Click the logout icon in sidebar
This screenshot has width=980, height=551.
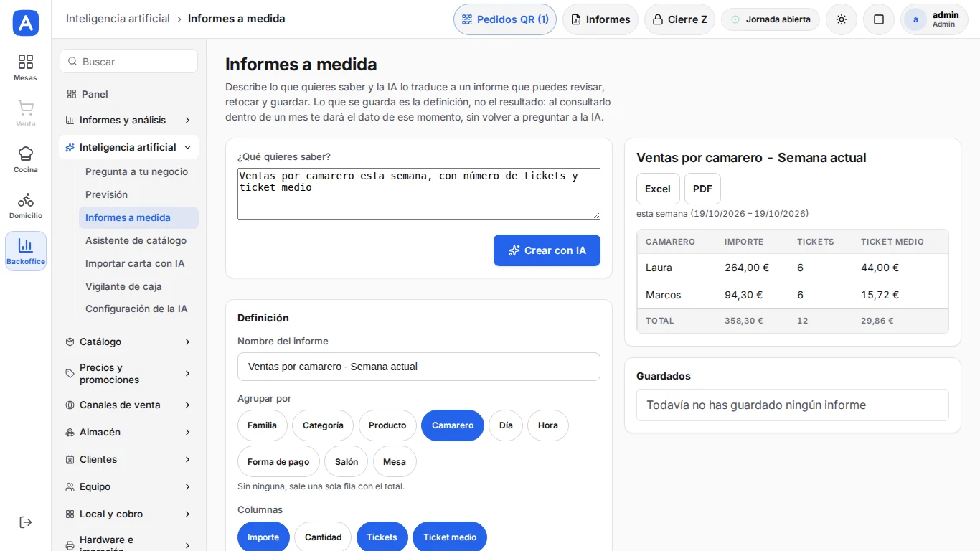[x=26, y=522]
